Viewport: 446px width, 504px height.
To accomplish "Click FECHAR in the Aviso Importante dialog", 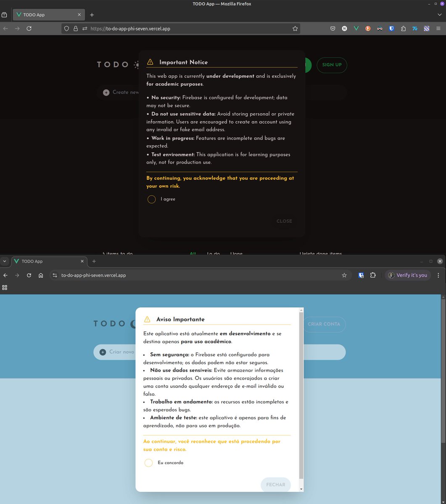I will 276,484.
